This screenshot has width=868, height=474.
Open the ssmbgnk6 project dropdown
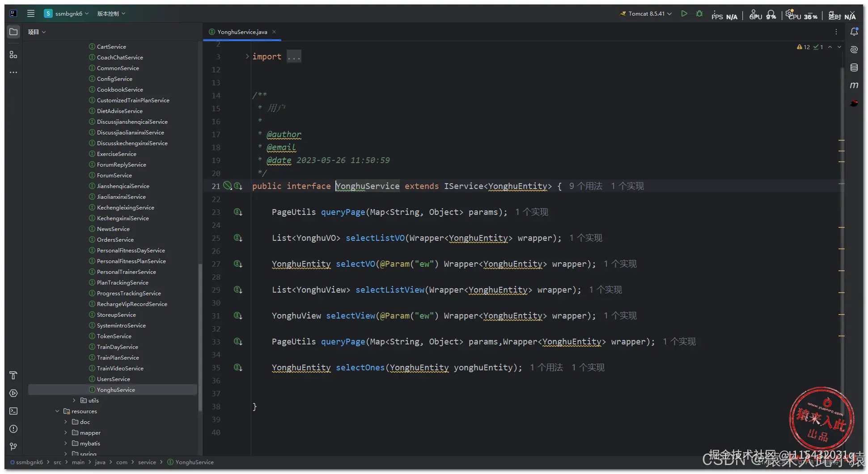tap(67, 13)
